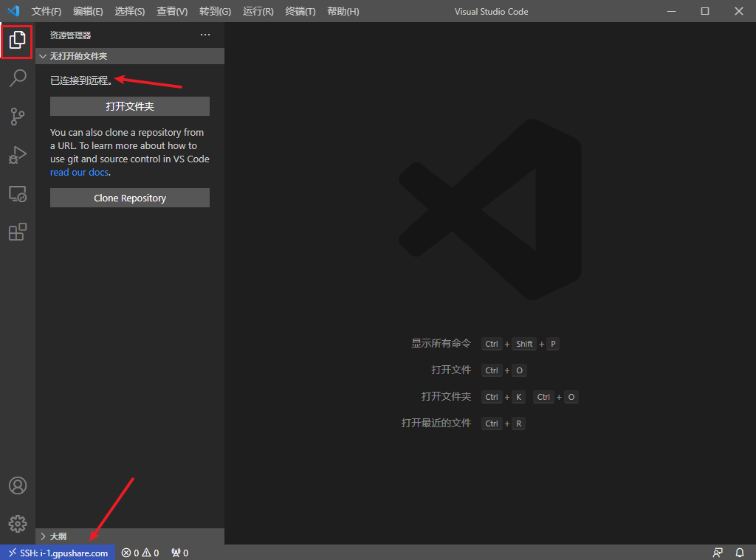The height and width of the screenshot is (560, 756).
Task: Open the 运行(R) menu
Action: tap(258, 11)
